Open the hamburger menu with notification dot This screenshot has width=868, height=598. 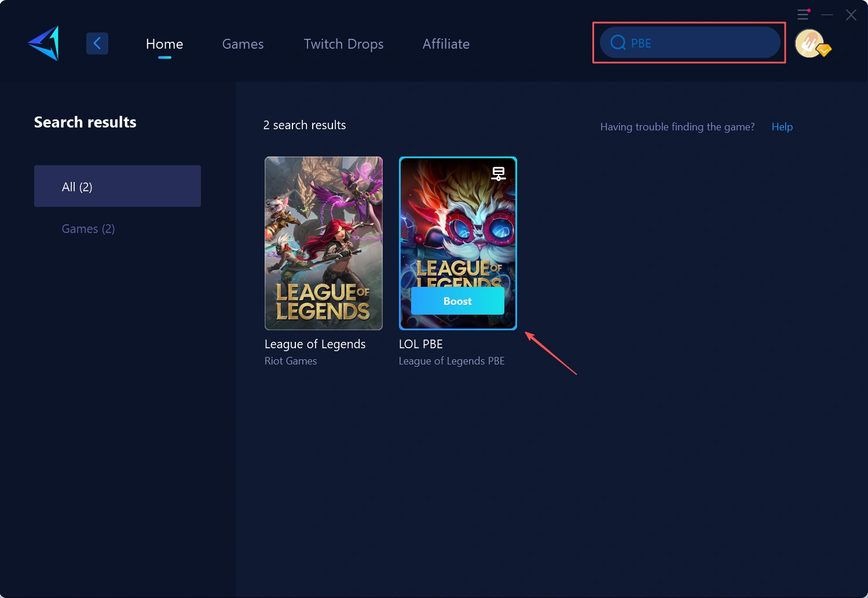[804, 14]
